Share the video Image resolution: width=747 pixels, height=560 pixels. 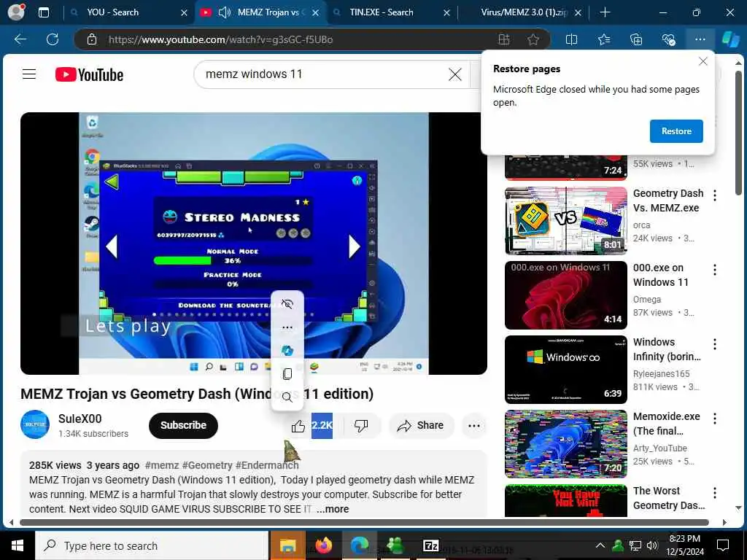point(421,425)
